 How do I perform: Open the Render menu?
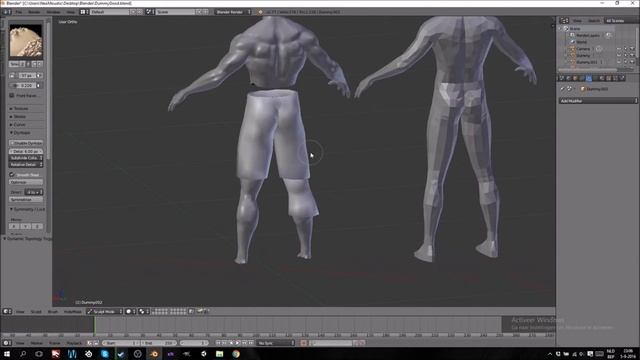[x=34, y=12]
